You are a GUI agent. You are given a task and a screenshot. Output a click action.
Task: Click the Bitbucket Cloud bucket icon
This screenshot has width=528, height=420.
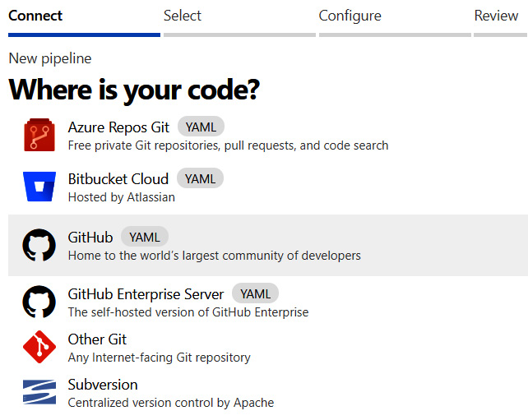(39, 187)
